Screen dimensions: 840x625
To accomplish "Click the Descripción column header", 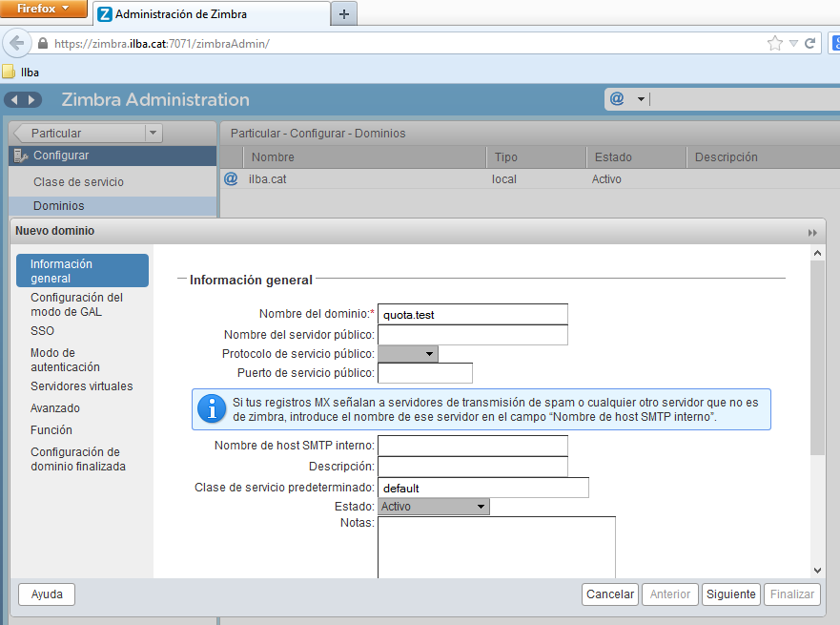I will click(x=764, y=157).
